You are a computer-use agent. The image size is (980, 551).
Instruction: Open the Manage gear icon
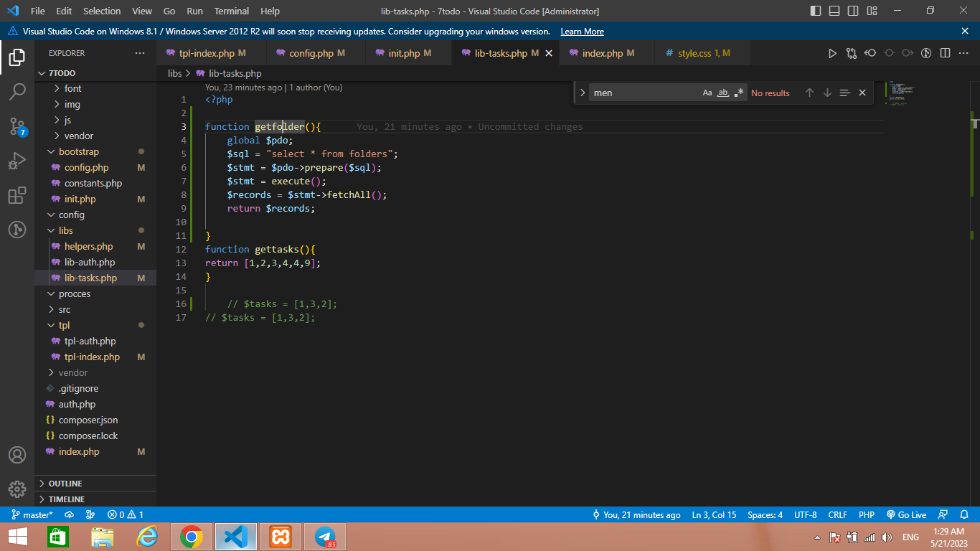tap(17, 489)
